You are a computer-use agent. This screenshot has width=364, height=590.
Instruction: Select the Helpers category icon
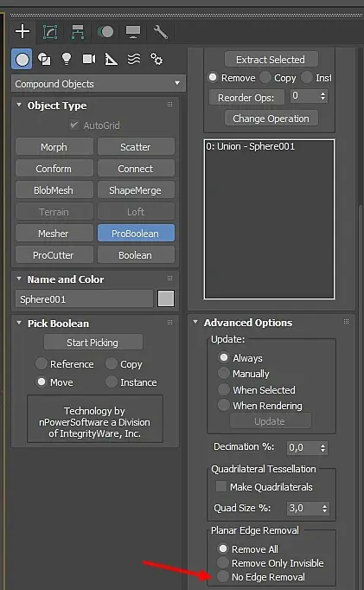tap(112, 59)
